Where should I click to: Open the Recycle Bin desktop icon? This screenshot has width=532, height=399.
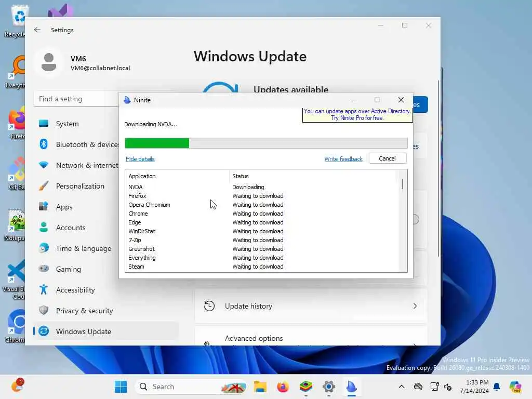tap(15, 21)
